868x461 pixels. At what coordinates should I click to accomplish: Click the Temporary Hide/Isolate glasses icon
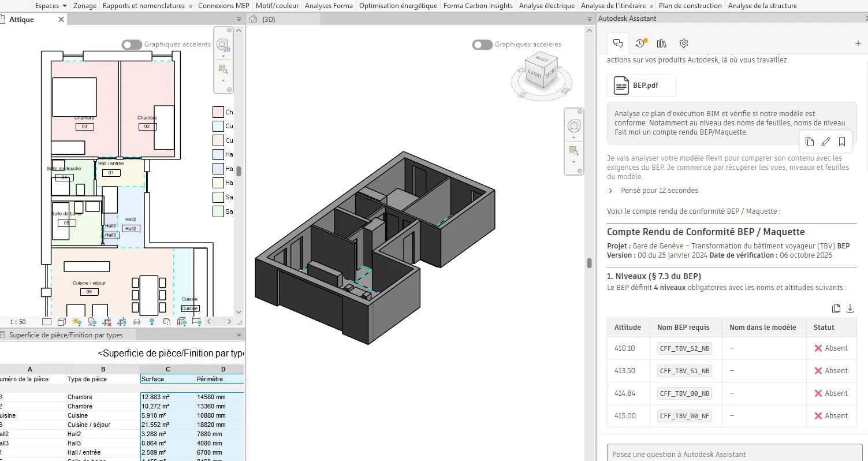(137, 322)
